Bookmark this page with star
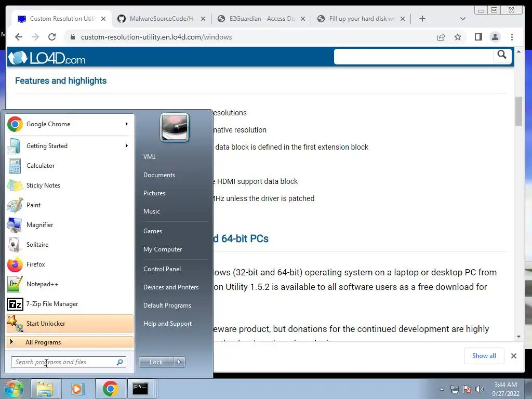 coord(458,37)
